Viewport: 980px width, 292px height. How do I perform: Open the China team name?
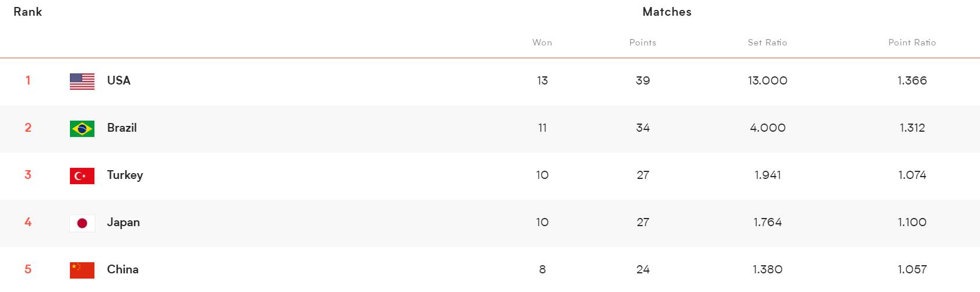coord(122,269)
